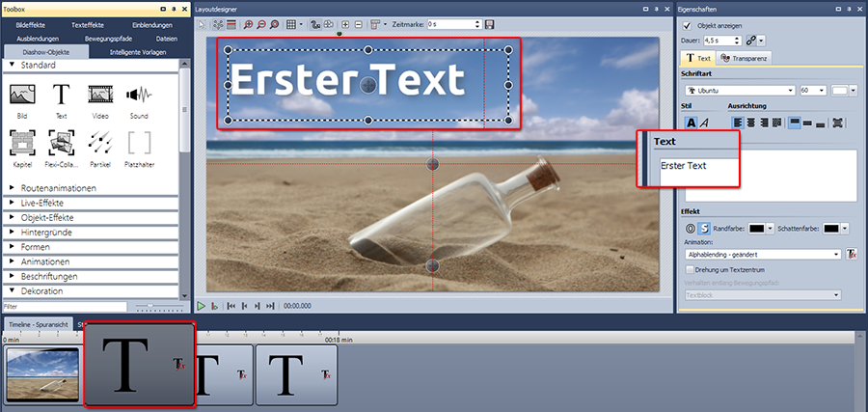Zoom out with the minus magnifier
This screenshot has width=868, height=412.
(x=261, y=25)
